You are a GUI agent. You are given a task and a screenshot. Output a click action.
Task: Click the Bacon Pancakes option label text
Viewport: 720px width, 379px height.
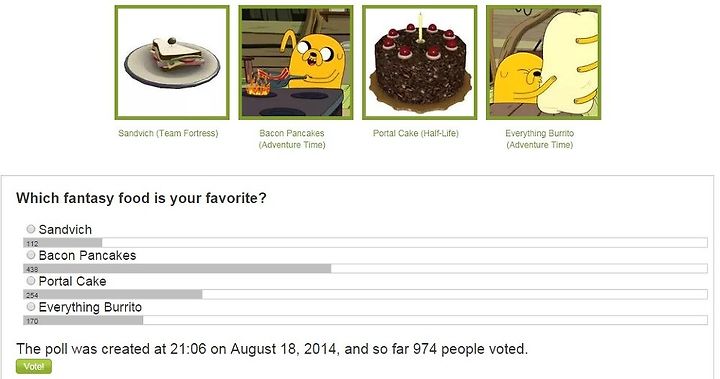pyautogui.click(x=87, y=255)
